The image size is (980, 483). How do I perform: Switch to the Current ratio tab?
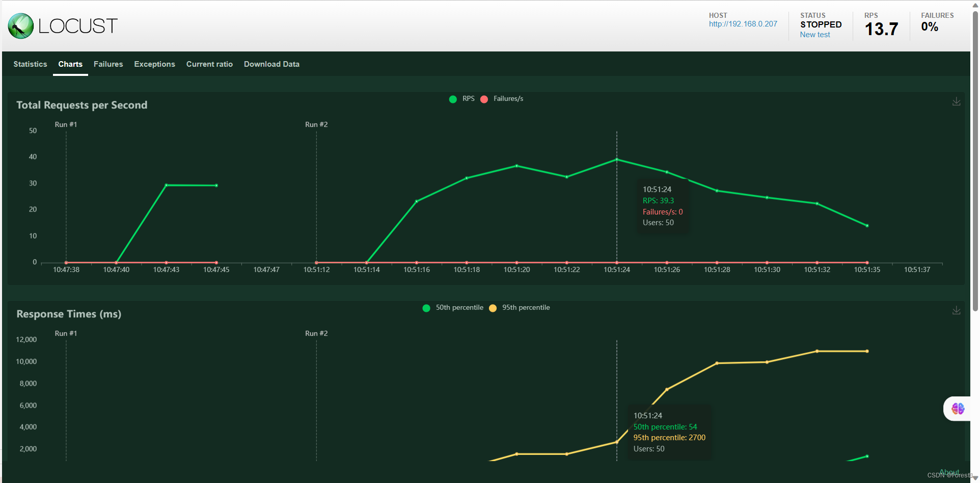(209, 64)
